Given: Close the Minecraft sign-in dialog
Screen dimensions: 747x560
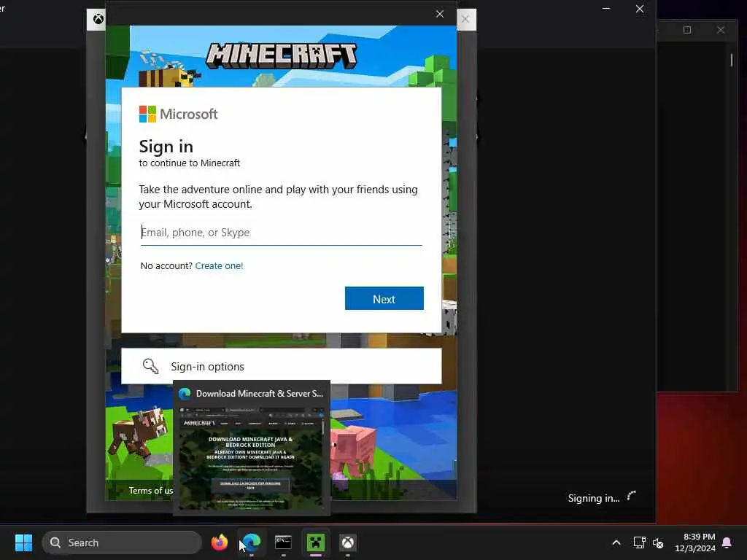Looking at the screenshot, I should pos(440,14).
